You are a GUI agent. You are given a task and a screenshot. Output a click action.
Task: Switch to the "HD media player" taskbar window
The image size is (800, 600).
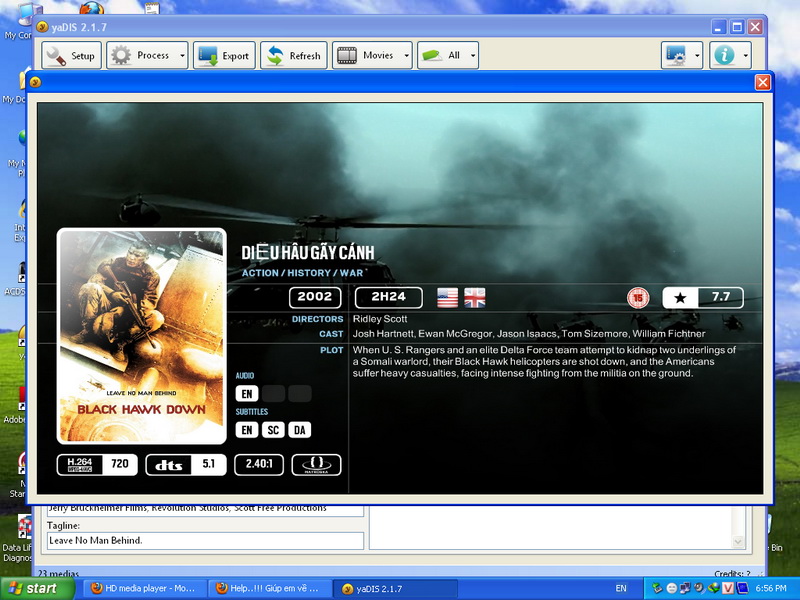coord(143,588)
